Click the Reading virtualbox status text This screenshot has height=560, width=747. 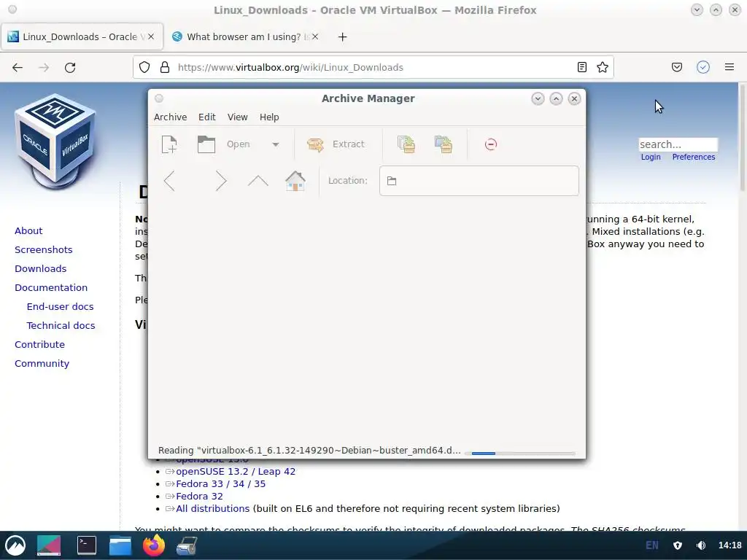[309, 451]
